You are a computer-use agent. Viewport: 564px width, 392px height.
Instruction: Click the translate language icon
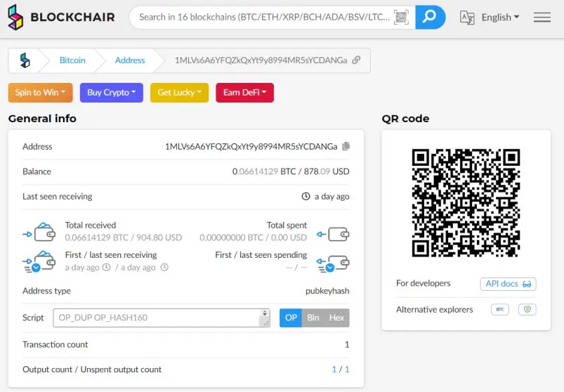click(467, 18)
